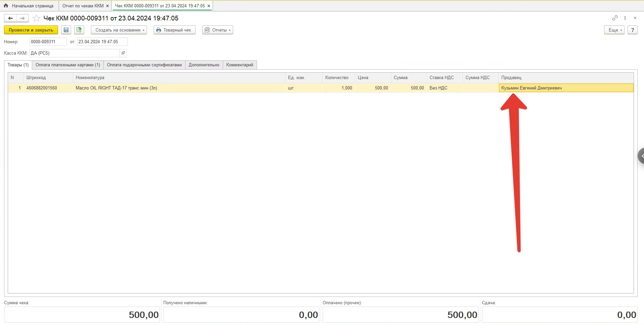This screenshot has height=325, width=644.
Task: Expand the Отчеты dropdown menu
Action: click(218, 30)
